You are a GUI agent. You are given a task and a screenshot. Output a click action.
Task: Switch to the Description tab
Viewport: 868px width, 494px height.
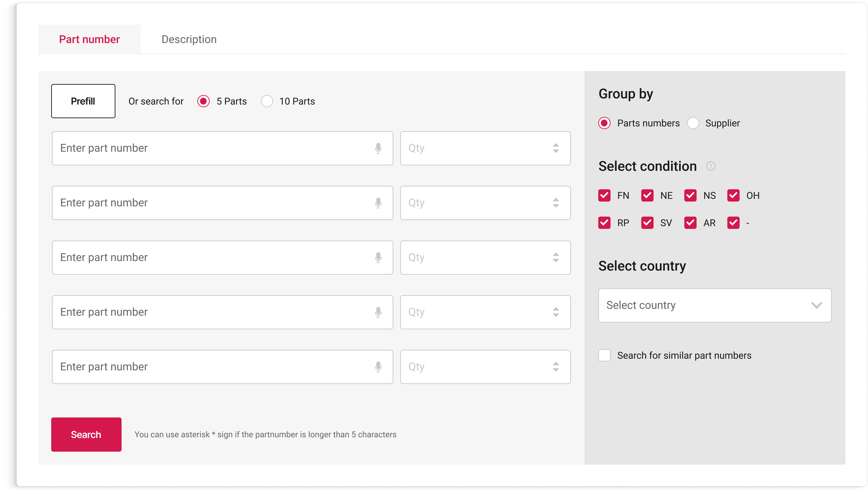(189, 39)
